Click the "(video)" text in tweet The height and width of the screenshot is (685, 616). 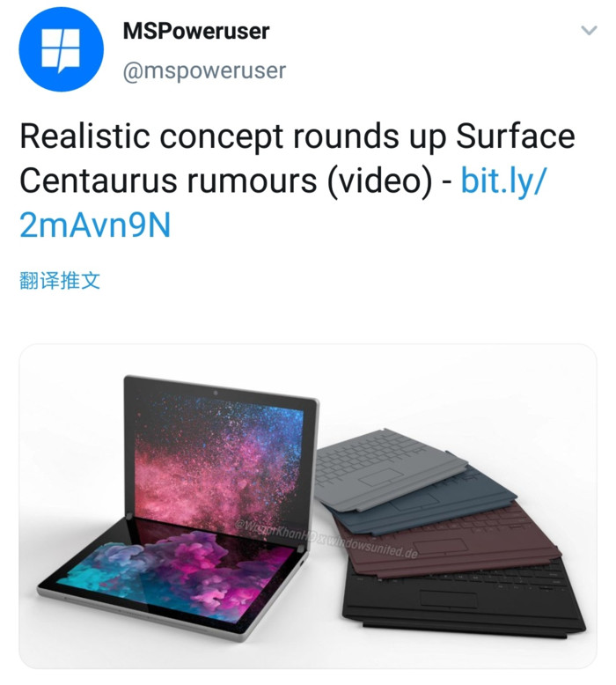coord(380,180)
